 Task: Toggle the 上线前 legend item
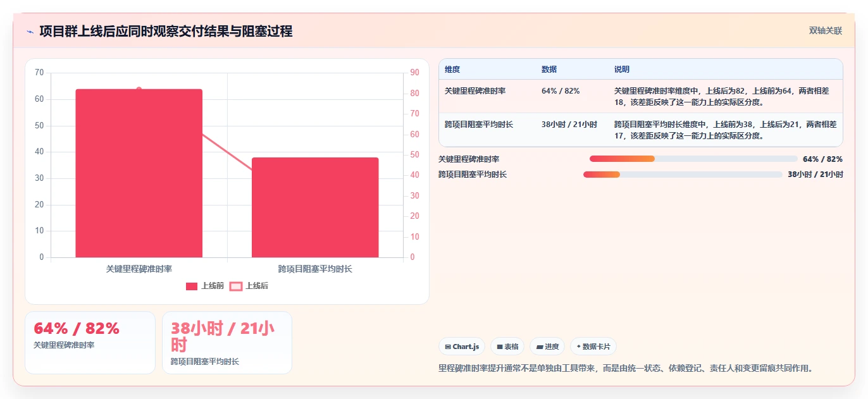[205, 286]
